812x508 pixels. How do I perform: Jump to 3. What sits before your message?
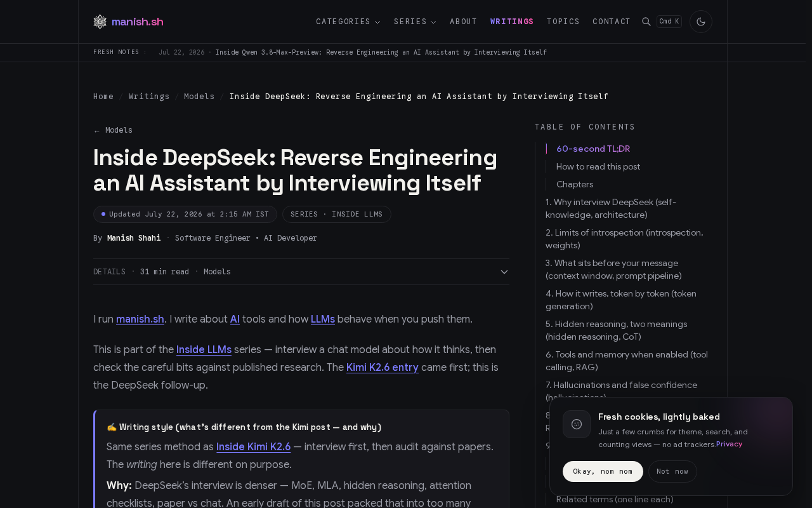613,269
